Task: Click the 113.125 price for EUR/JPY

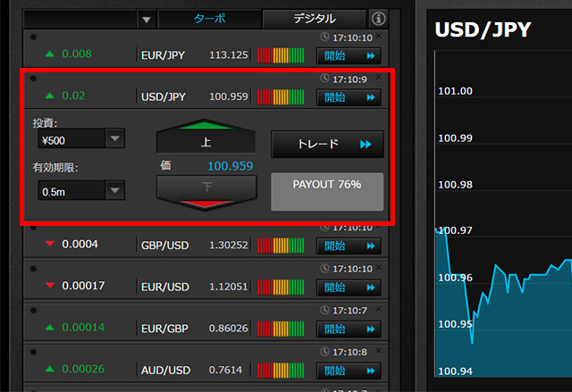Action: point(229,55)
